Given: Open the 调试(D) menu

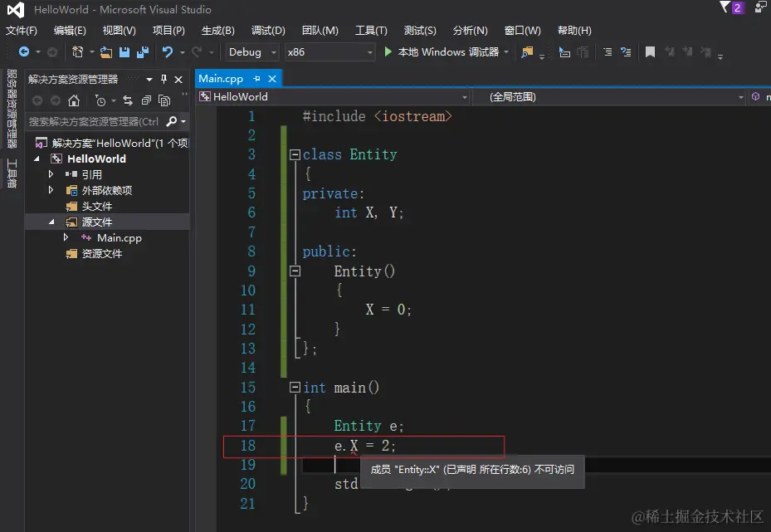Looking at the screenshot, I should [267, 31].
